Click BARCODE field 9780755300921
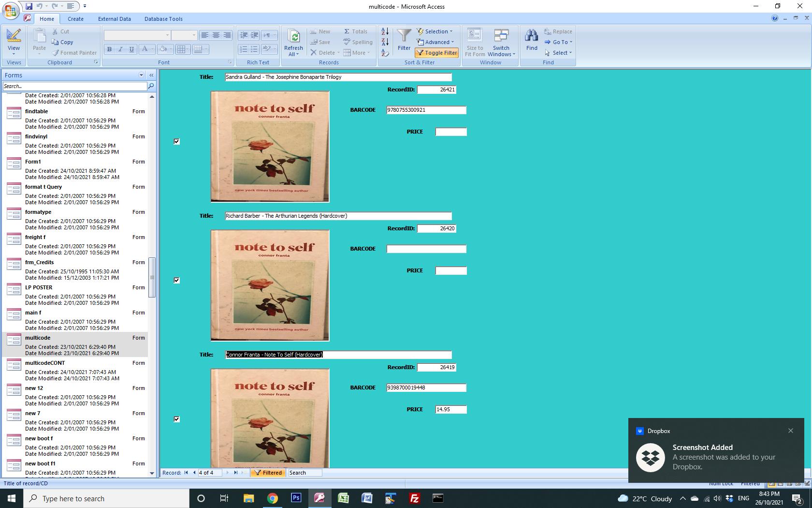Screen dimensions: 812x508 tap(426, 110)
